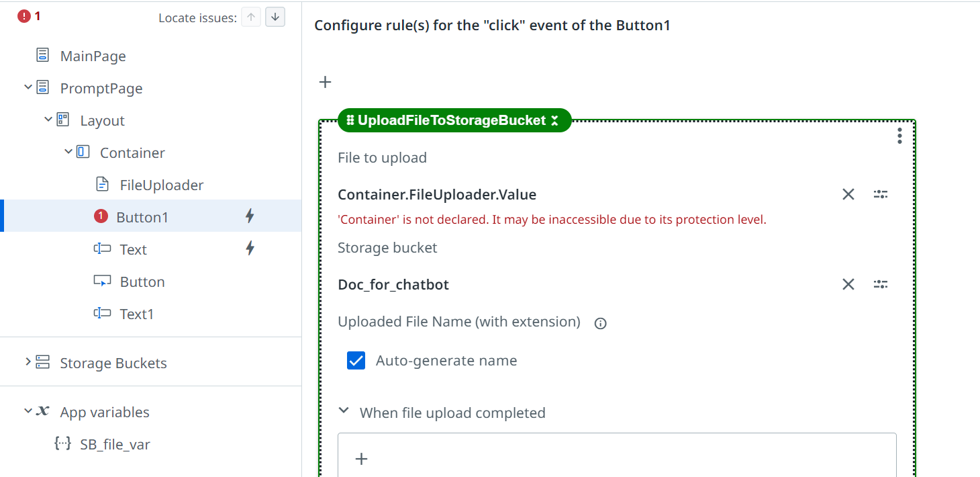Click the up arrow to locate previous issue
The image size is (980, 477).
[251, 17]
